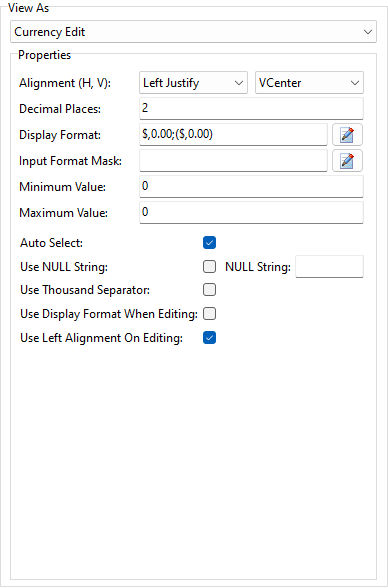Open the Display Format editor pencil icon

click(347, 135)
